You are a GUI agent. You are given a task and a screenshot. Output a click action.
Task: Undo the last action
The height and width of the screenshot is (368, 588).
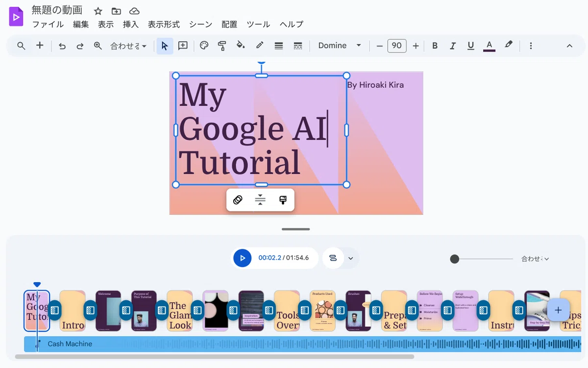[x=62, y=46]
